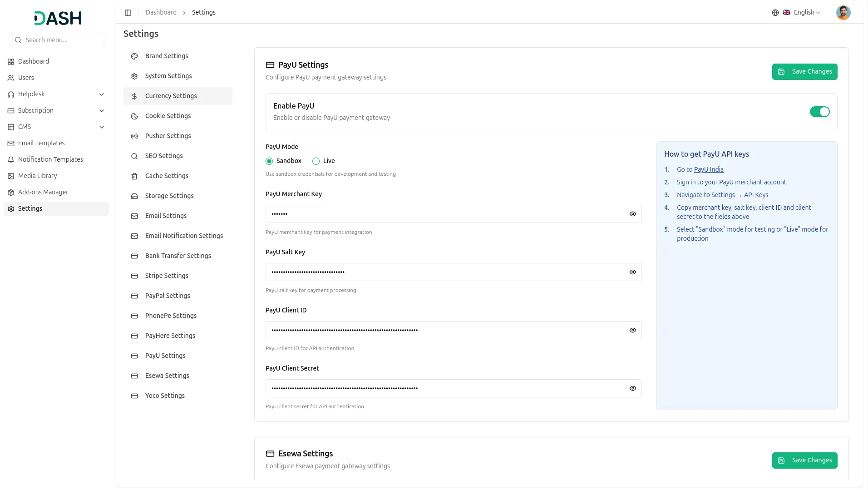This screenshot has height=490, width=868.
Task: Show the PayU Client ID value
Action: pos(633,330)
